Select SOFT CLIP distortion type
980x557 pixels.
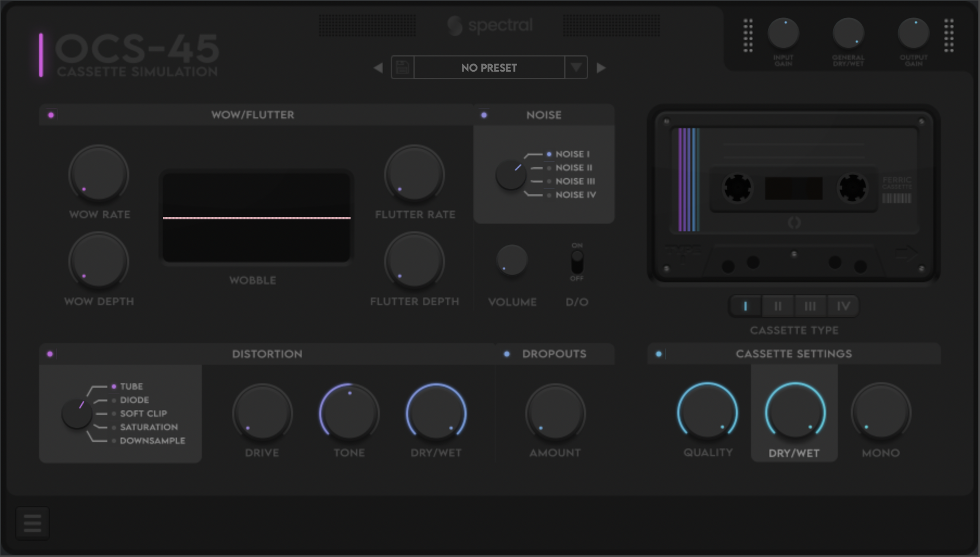(x=139, y=414)
